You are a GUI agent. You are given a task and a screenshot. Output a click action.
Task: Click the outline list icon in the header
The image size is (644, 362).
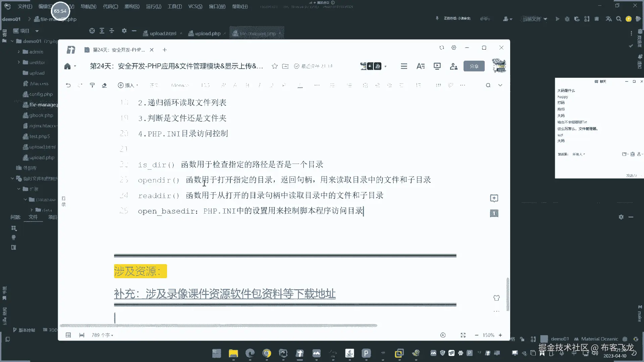(404, 66)
